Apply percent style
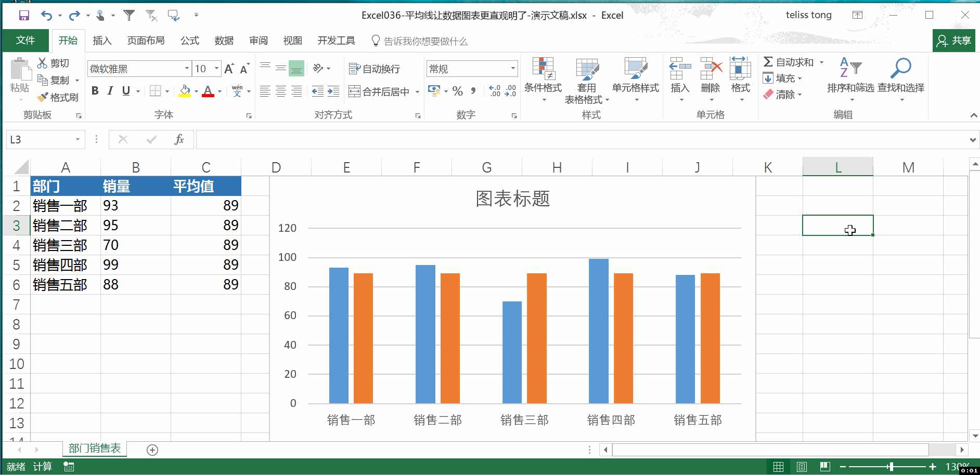The image size is (980, 475). pyautogui.click(x=458, y=91)
